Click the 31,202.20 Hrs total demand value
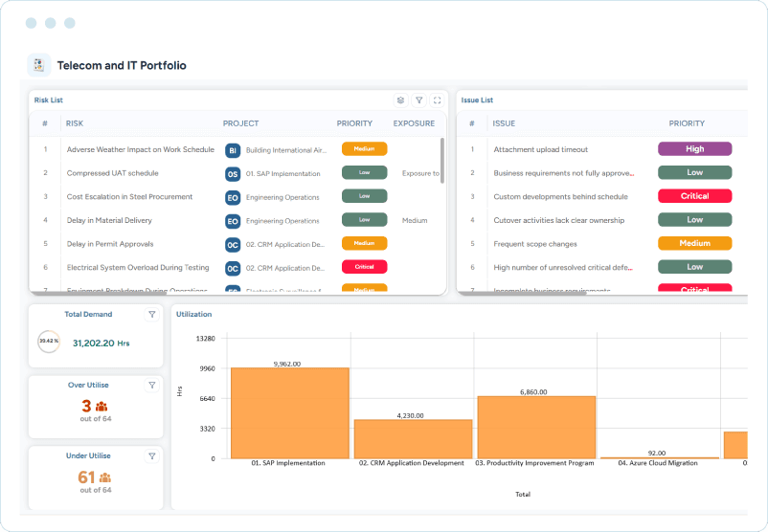This screenshot has height=532, width=768. pos(102,344)
